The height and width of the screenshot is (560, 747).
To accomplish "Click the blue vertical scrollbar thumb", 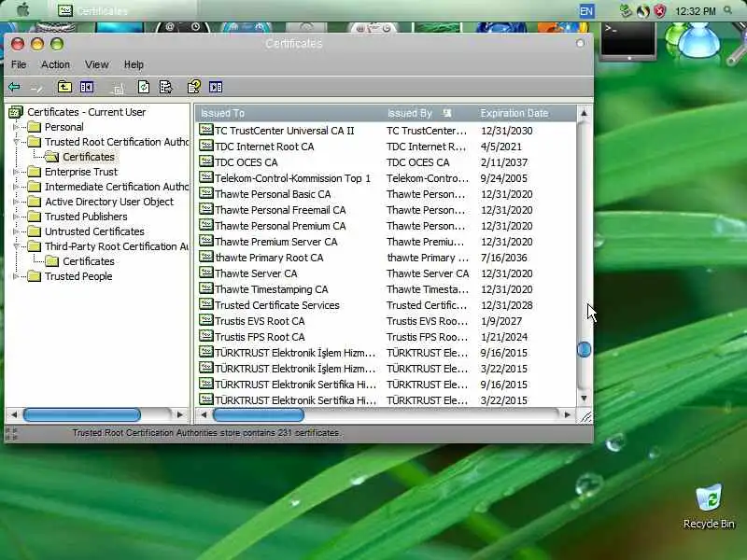I will click(585, 349).
